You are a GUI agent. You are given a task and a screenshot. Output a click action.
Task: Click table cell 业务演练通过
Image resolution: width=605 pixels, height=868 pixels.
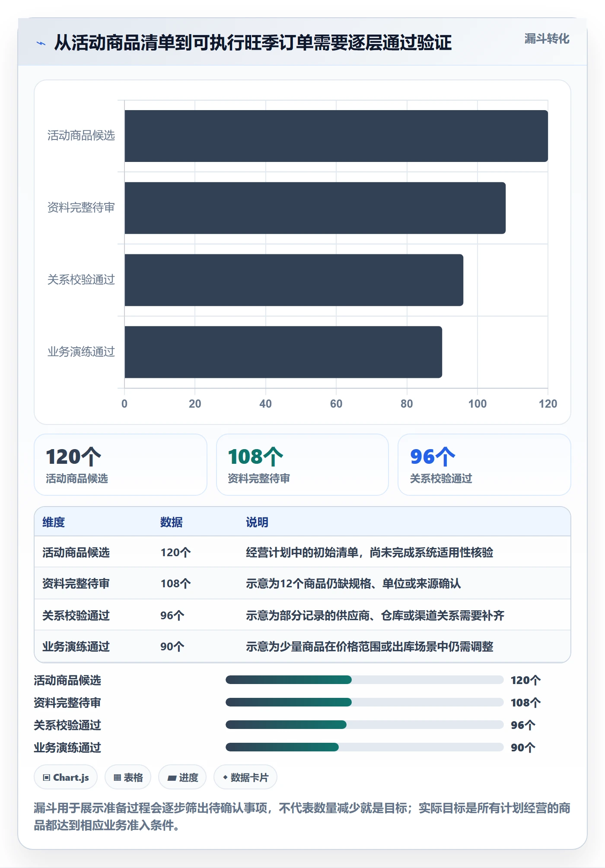tap(76, 646)
